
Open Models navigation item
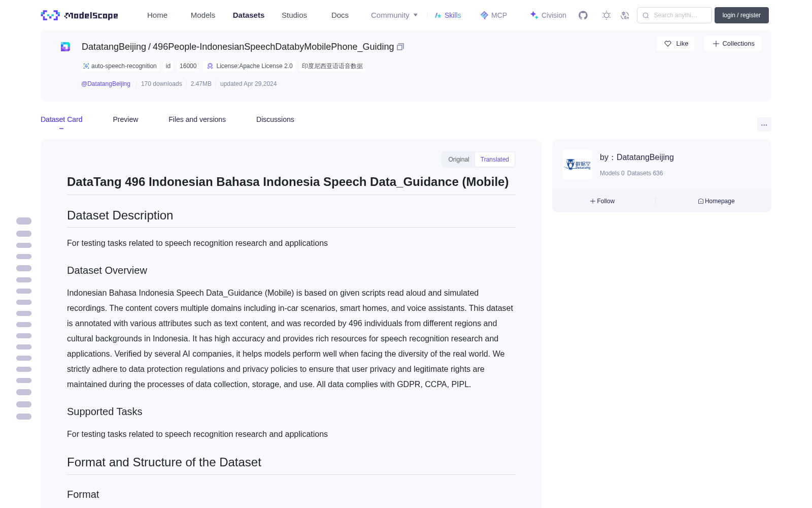[203, 15]
